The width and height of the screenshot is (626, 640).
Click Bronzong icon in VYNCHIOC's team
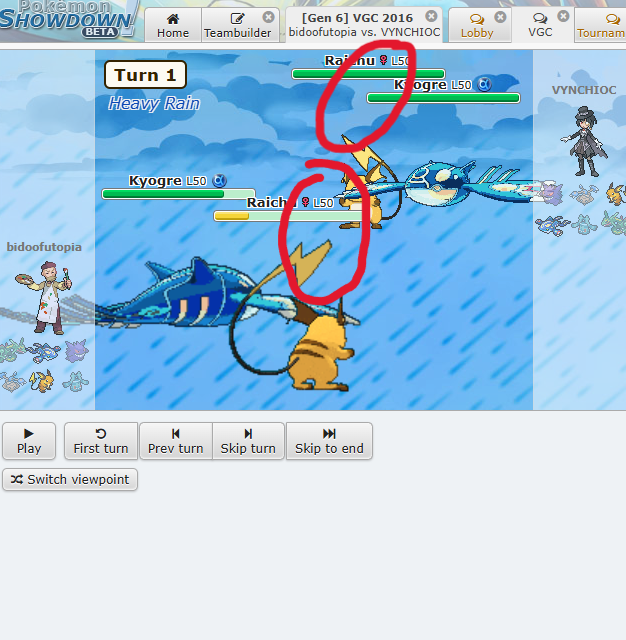(584, 225)
